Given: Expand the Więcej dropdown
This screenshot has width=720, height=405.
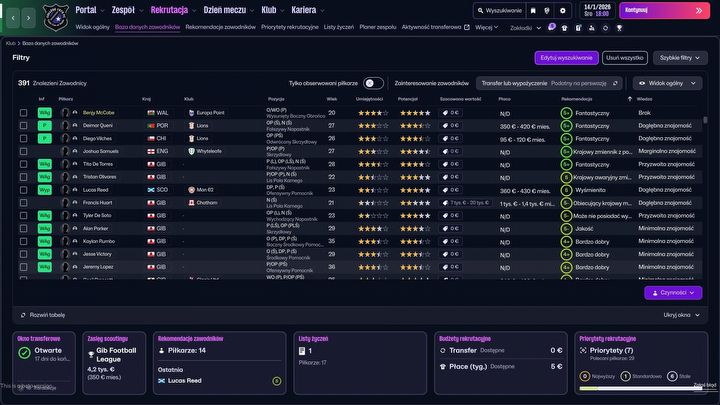Looking at the screenshot, I should click(485, 28).
